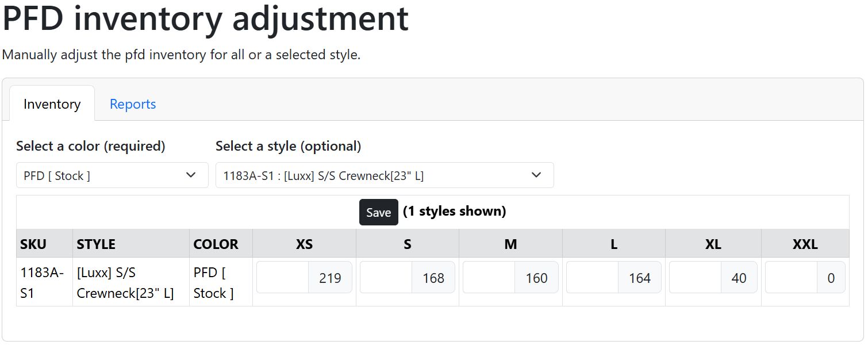Switch to the Reports tab

[132, 104]
